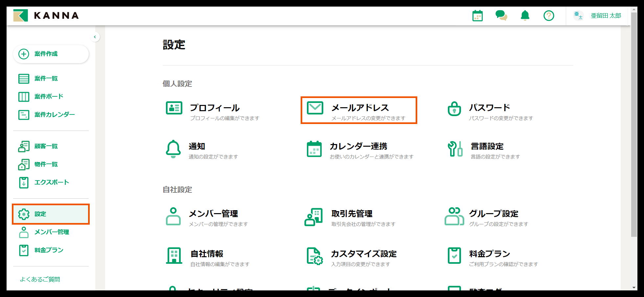The image size is (644, 297).
Task: Open the chat messages icon
Action: 501,15
